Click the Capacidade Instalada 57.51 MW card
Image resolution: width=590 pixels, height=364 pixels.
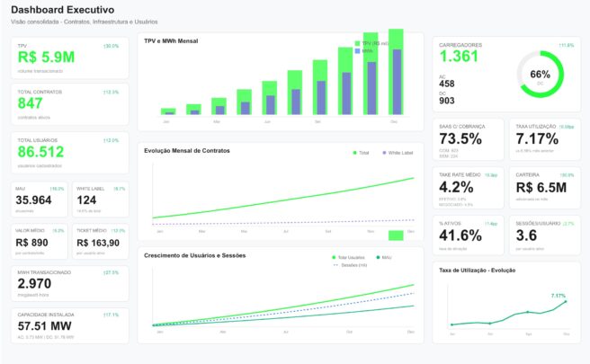(70, 325)
